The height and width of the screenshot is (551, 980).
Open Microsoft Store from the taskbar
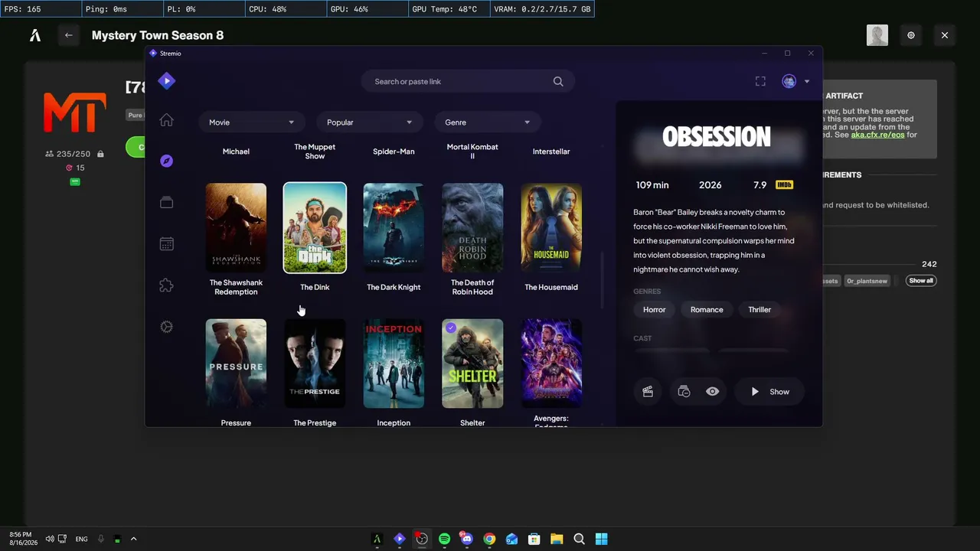(x=534, y=539)
